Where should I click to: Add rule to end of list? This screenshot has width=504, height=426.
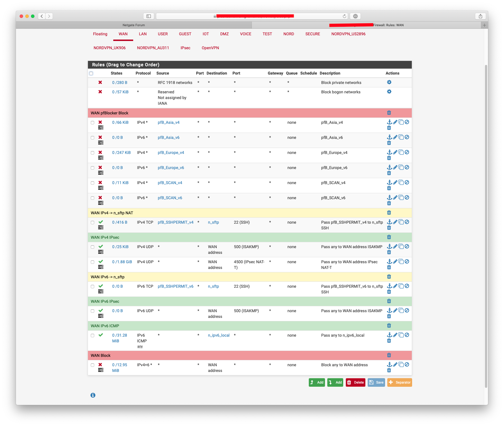coord(335,382)
